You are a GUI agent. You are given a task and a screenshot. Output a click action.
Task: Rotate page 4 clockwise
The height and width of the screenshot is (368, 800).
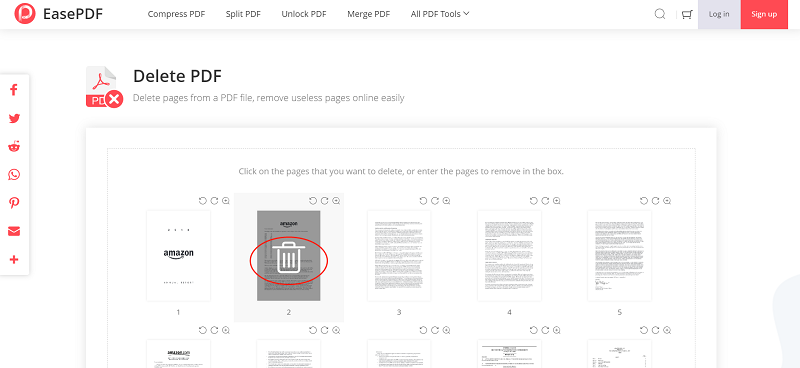pyautogui.click(x=545, y=201)
